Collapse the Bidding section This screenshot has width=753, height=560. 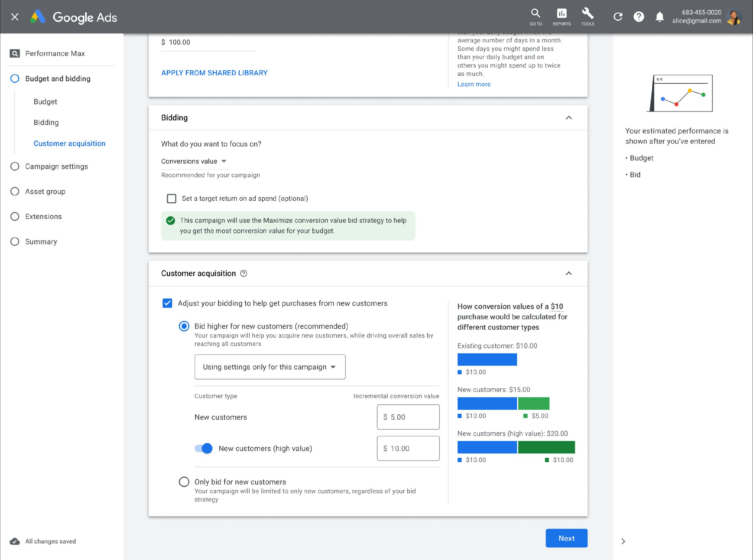[569, 118]
